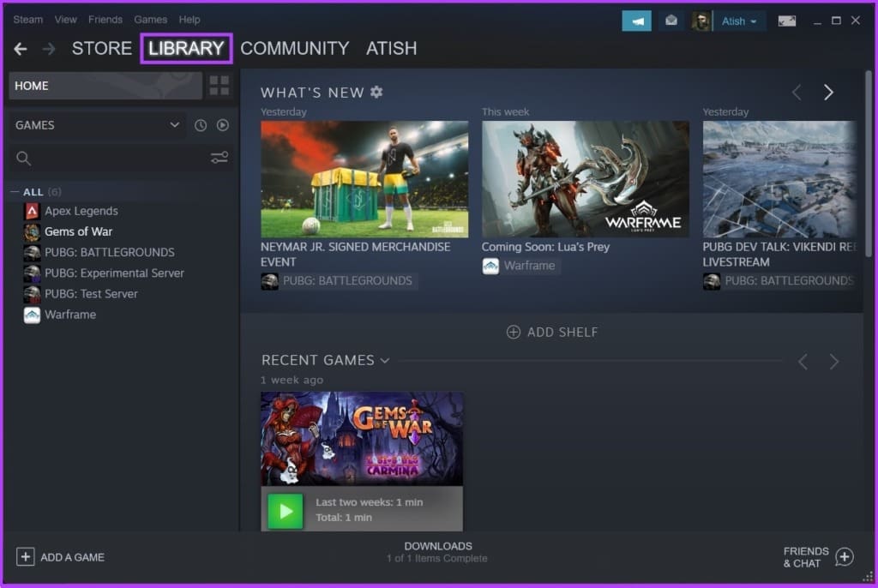The image size is (878, 588).
Task: Switch library to collections grid view
Action: 219,86
